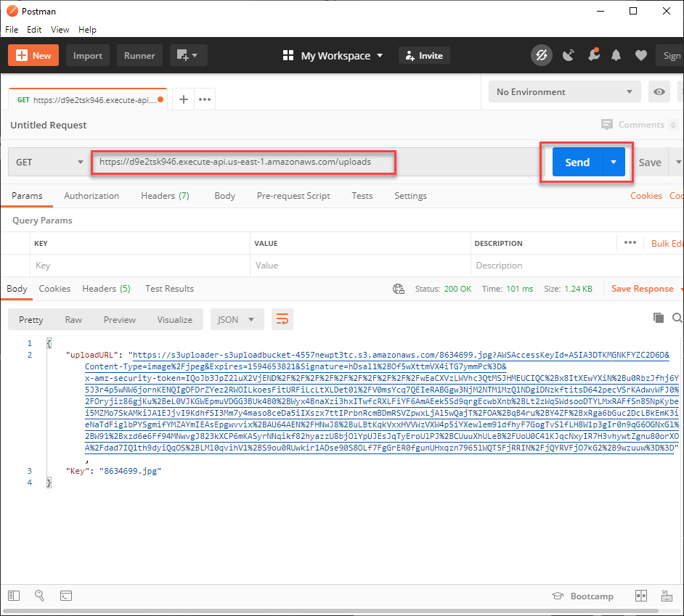
Task: Select the Raw view
Action: (73, 319)
